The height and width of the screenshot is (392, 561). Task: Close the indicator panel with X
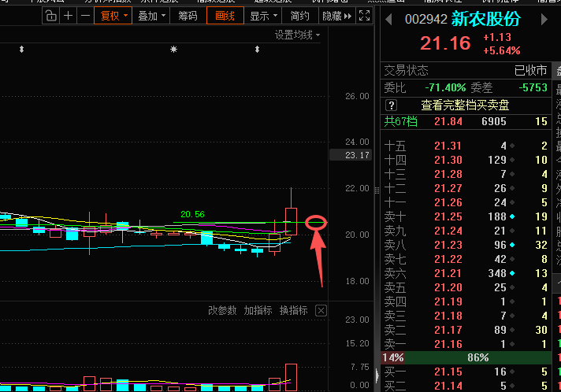(321, 310)
